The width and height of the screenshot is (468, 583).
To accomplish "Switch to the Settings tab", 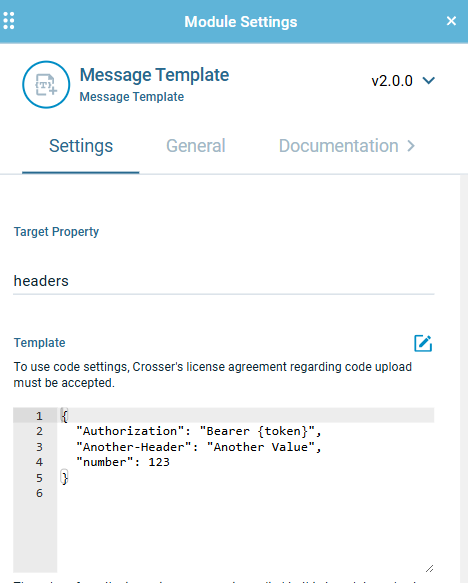I will (81, 146).
